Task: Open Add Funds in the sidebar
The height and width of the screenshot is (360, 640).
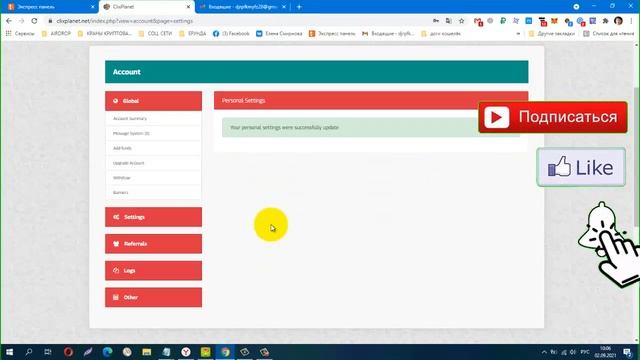Action: tap(153, 148)
